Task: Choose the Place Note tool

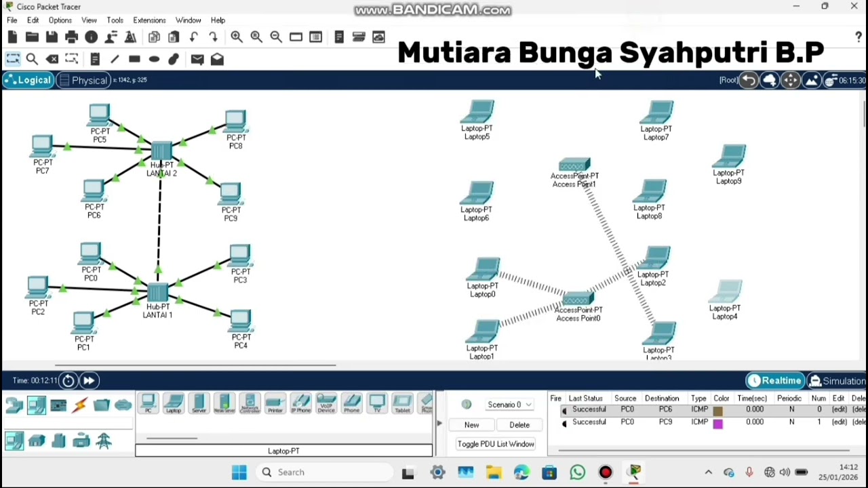Action: pyautogui.click(x=95, y=59)
